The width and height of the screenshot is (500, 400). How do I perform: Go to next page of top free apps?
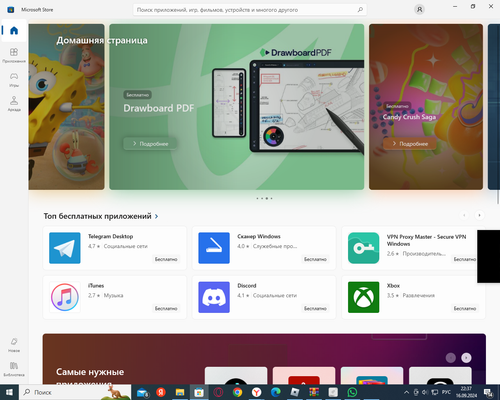pos(479,215)
